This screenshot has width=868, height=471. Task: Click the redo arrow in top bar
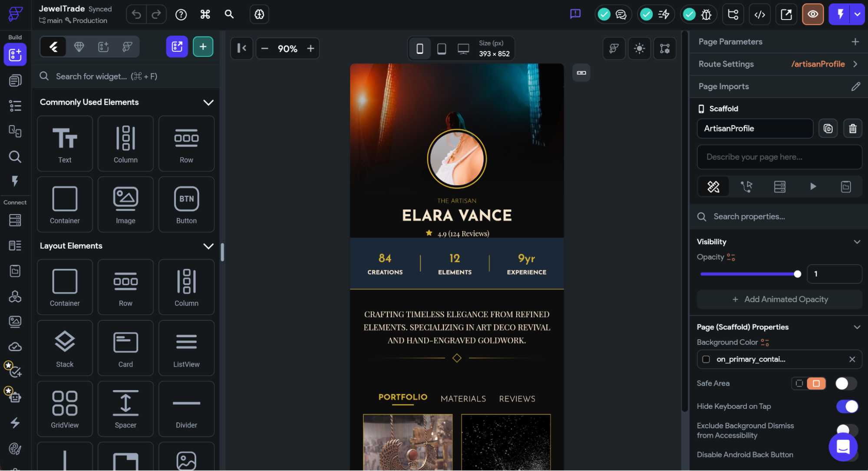156,14
